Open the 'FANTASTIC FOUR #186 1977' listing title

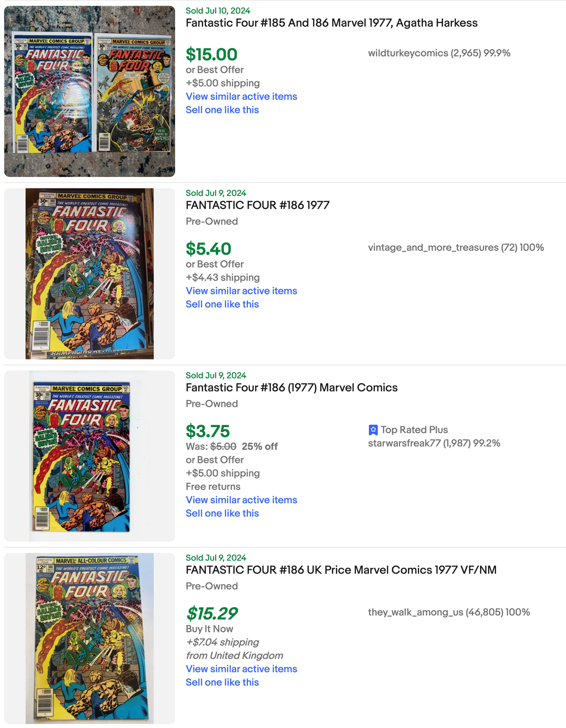click(x=257, y=205)
